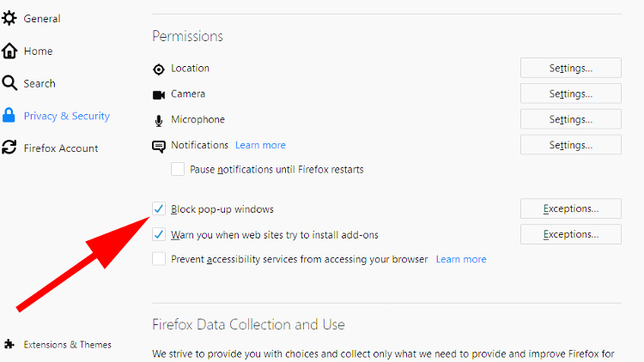Enable Pause notifications until Firefox restarts
644x362 pixels.
click(178, 169)
